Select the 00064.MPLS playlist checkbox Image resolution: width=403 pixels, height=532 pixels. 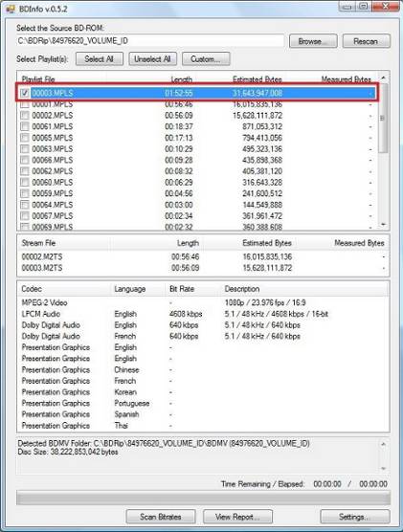tap(25, 205)
